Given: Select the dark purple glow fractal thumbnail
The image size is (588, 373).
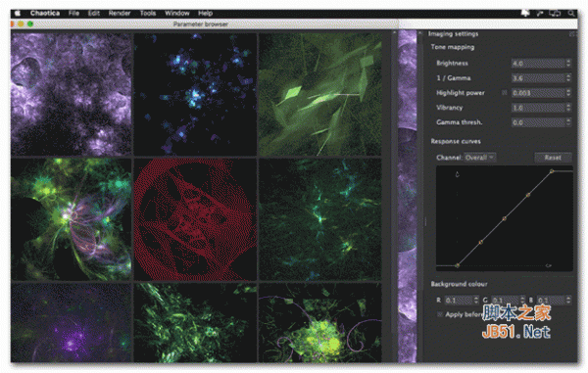Looking at the screenshot, I should (72, 322).
